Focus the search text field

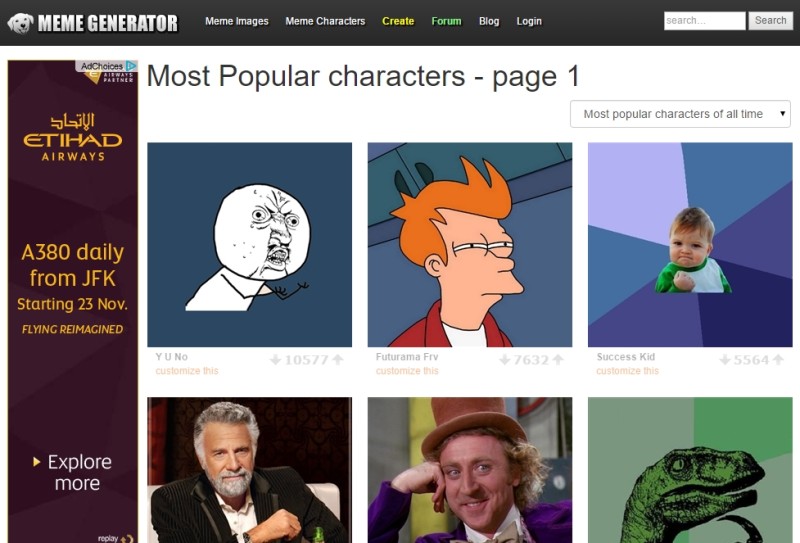pyautogui.click(x=704, y=20)
